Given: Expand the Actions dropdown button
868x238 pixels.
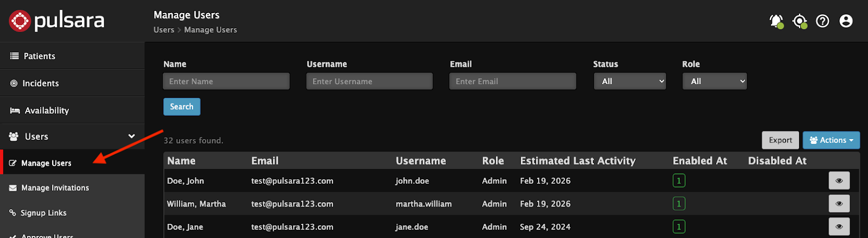Looking at the screenshot, I should (x=831, y=140).
